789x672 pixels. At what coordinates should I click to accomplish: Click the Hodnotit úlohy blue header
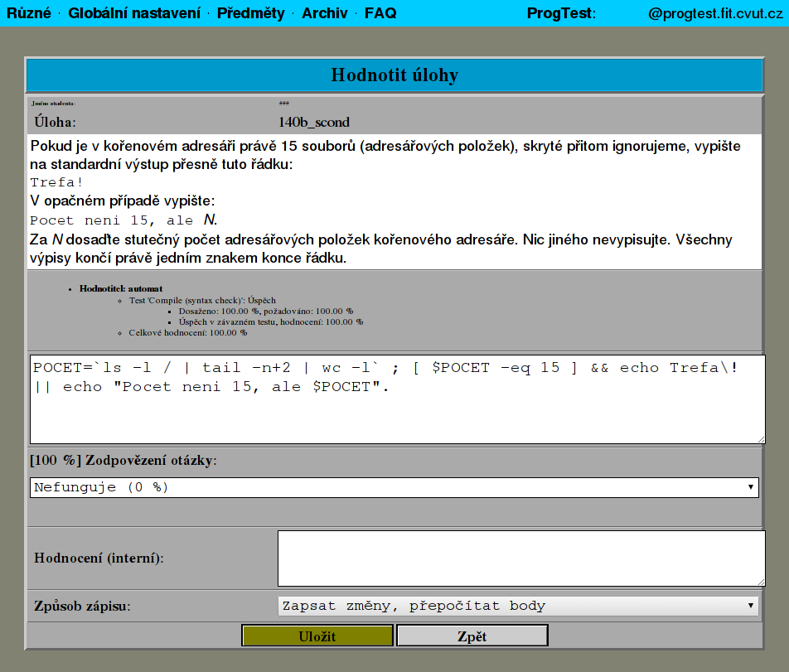[x=394, y=75]
